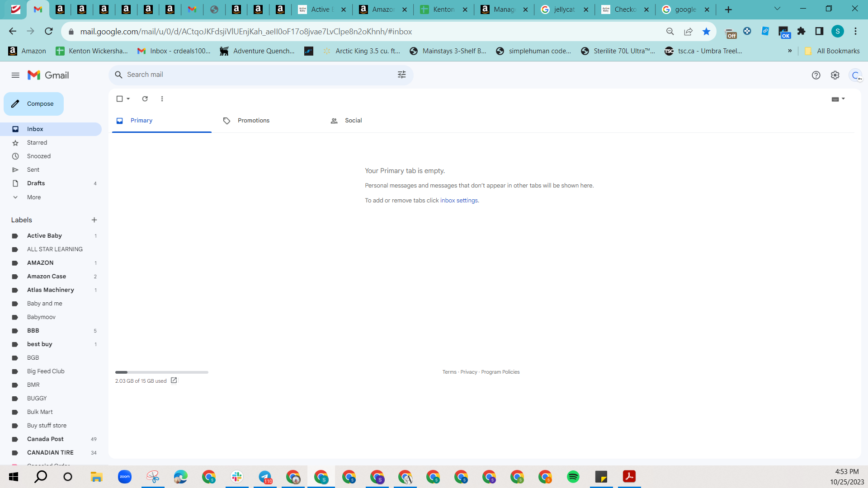868x488 pixels.
Task: Expand the More folders list
Action: coord(51,197)
